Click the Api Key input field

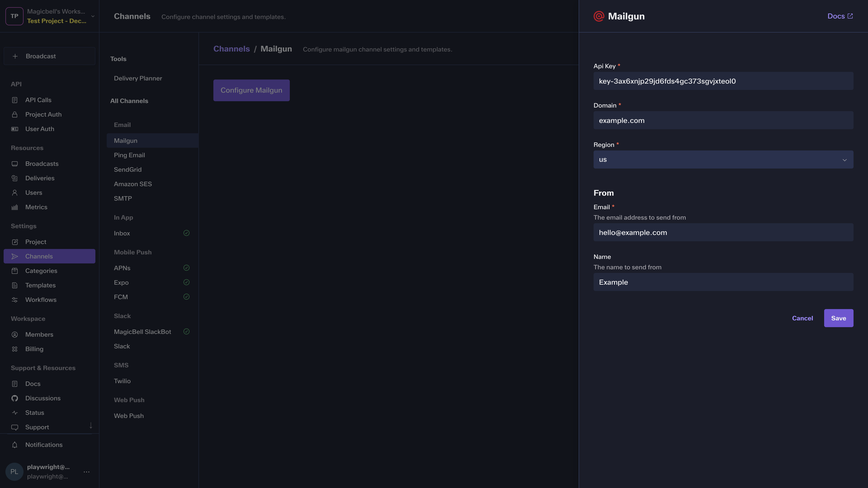point(723,81)
